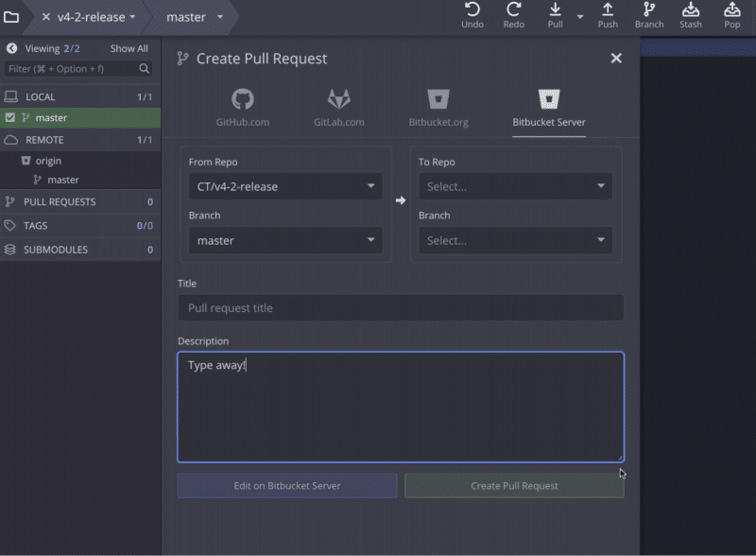The image size is (756, 556).
Task: Click Show All branches link
Action: click(129, 48)
